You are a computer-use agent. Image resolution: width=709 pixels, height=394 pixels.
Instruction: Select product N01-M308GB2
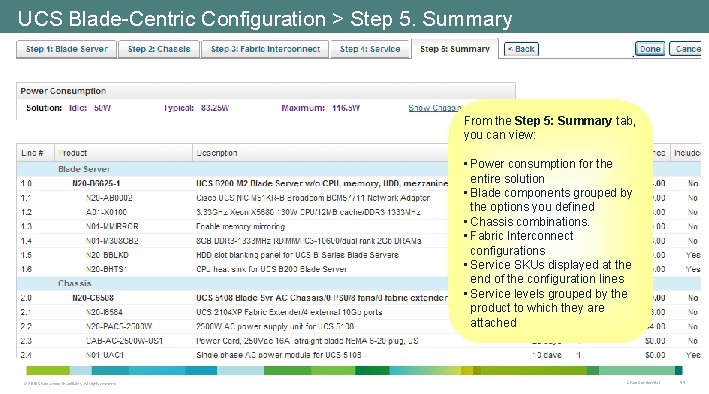pos(112,241)
